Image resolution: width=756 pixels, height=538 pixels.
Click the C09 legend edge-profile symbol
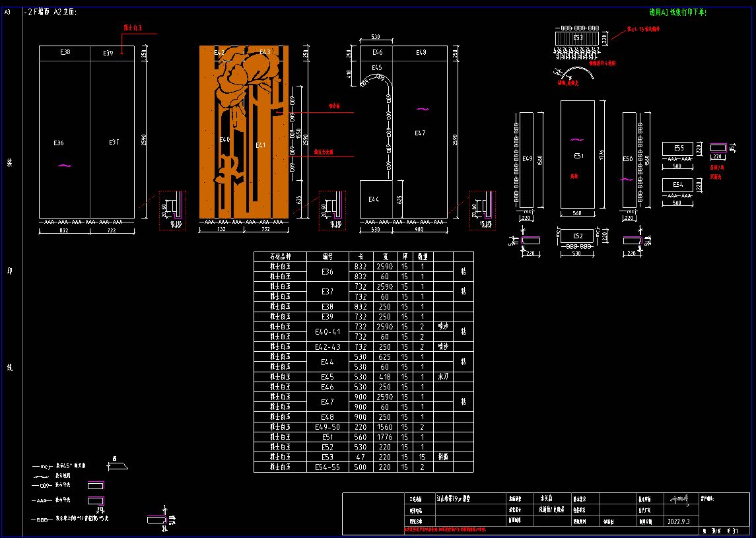[96, 485]
